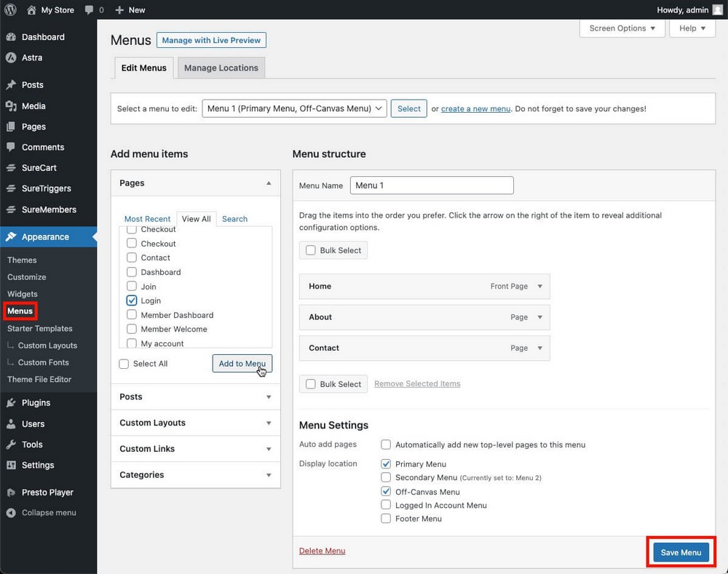Go to Dashboard via its gauge icon
This screenshot has height=574, width=728.
point(11,37)
